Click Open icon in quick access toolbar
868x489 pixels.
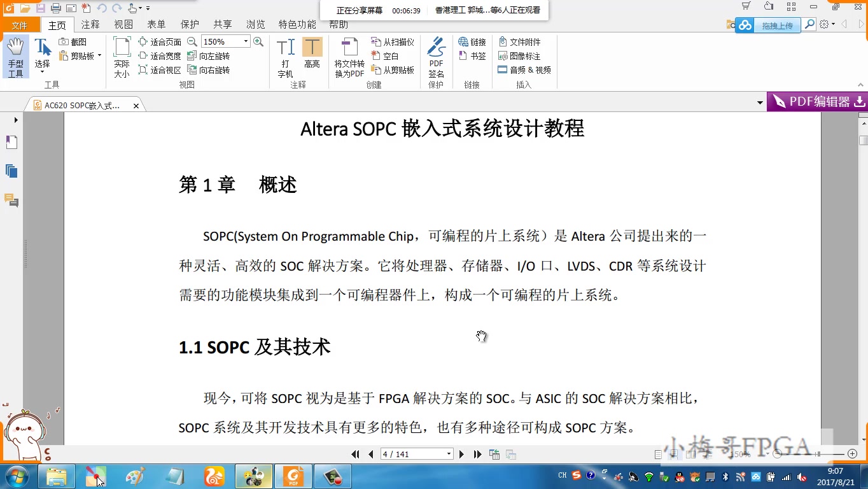point(25,8)
